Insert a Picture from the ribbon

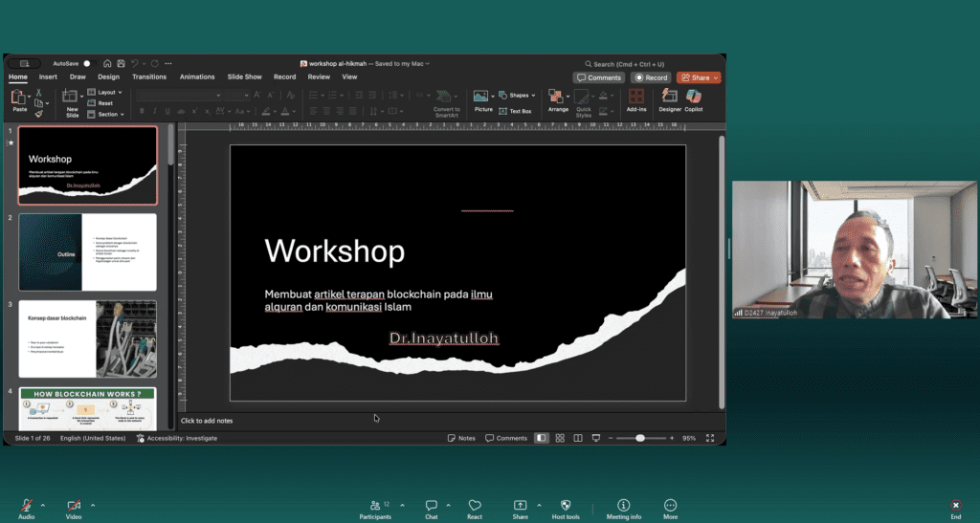click(483, 98)
